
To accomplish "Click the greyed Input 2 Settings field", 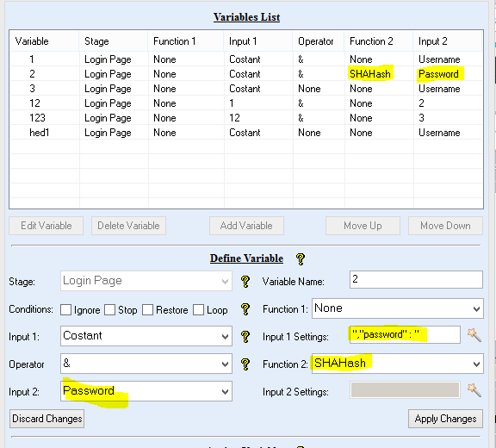I will (405, 389).
